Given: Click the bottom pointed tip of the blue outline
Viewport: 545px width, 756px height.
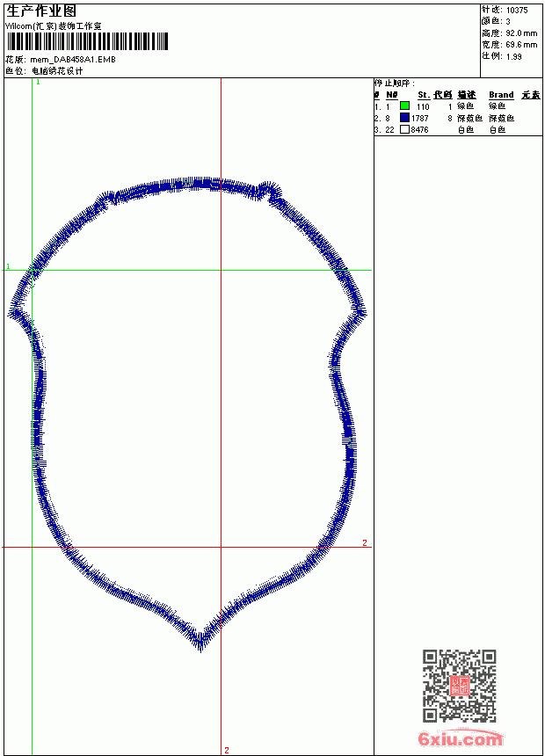Looking at the screenshot, I should tap(200, 649).
